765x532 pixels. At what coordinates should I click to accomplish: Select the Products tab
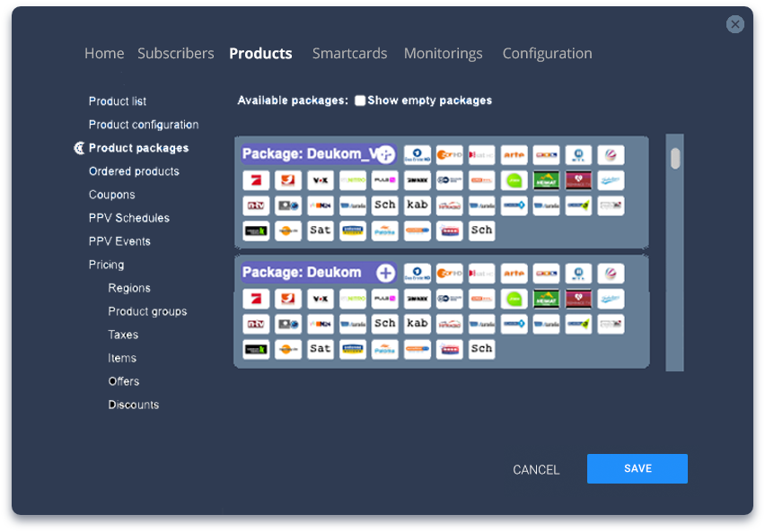[260, 53]
